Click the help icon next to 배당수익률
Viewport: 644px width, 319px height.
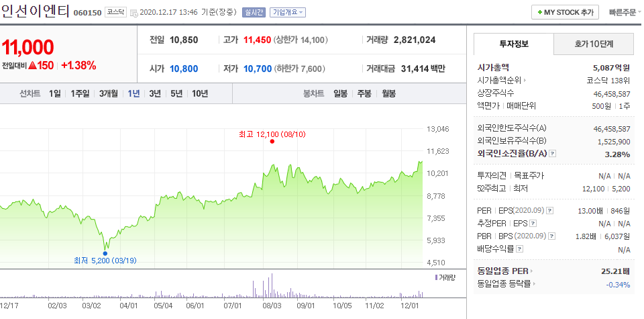point(519,249)
